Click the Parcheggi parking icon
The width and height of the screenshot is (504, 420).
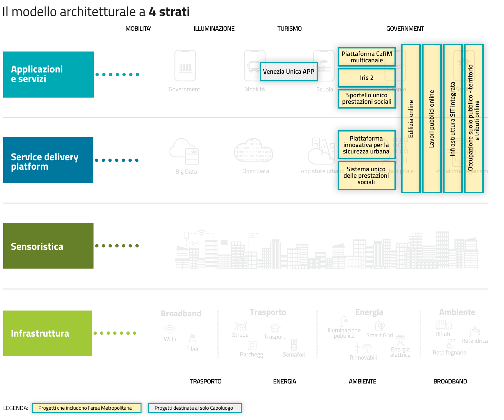pos(252,346)
